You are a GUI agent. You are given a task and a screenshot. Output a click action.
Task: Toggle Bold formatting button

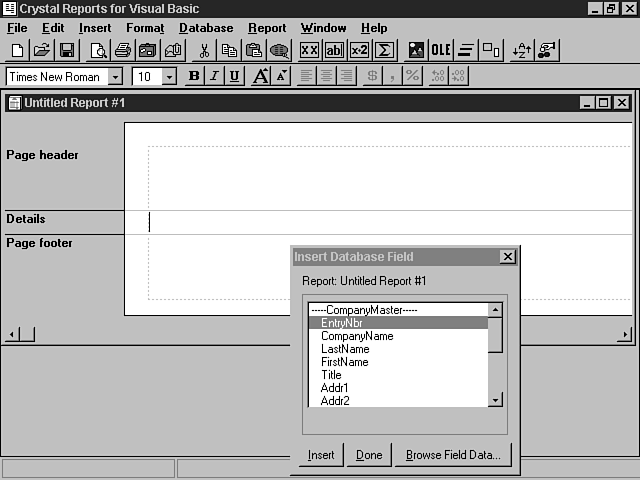(194, 76)
